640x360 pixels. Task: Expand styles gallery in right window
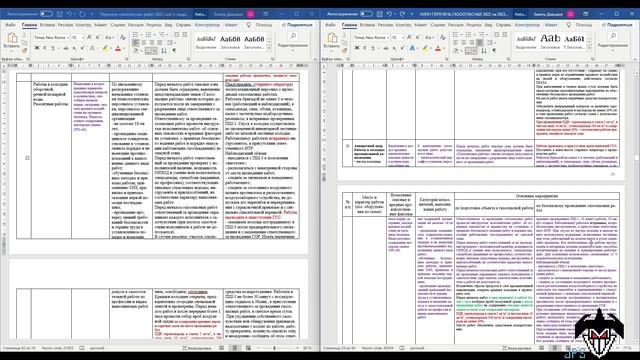pyautogui.click(x=589, y=49)
